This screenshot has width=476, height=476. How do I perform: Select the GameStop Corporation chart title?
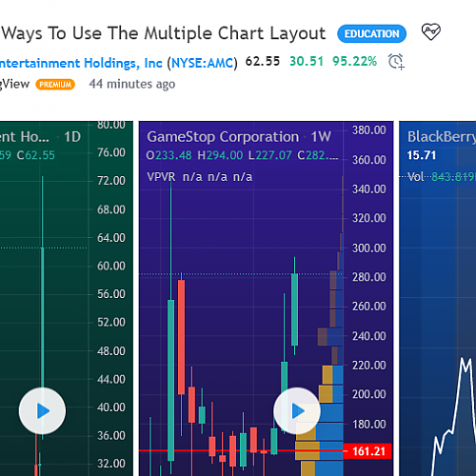coord(223,137)
